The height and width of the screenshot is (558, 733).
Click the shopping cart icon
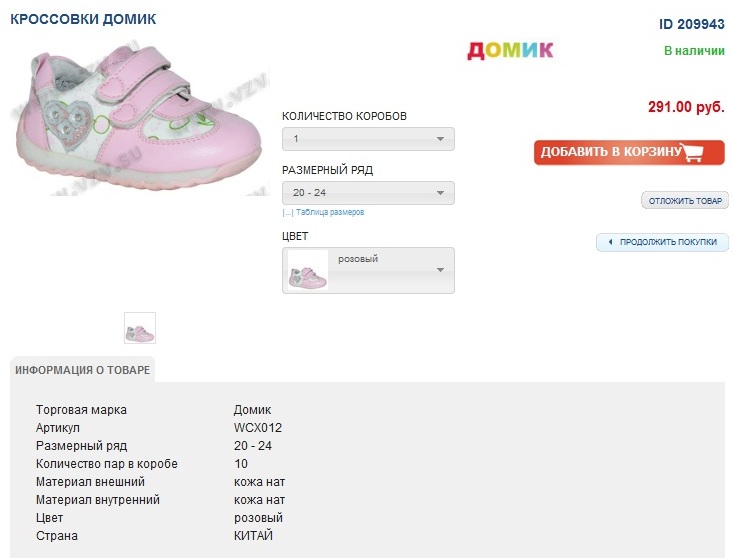click(704, 153)
